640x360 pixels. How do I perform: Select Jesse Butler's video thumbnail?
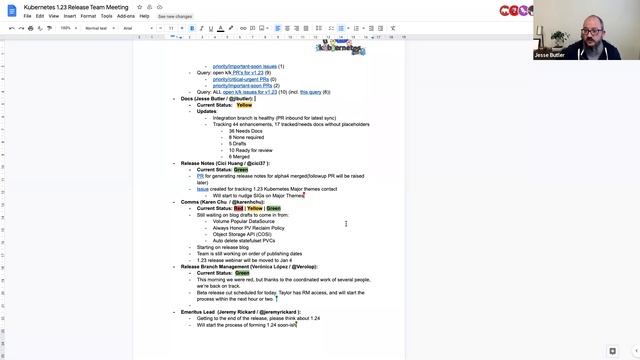coord(587,30)
